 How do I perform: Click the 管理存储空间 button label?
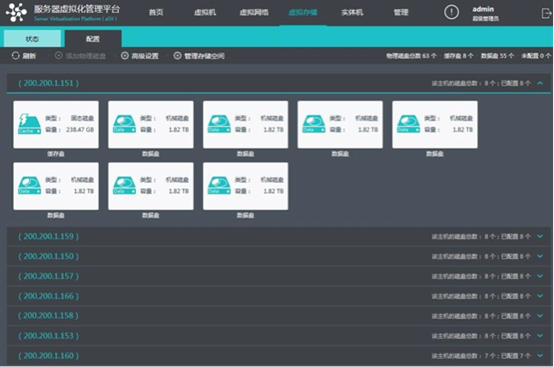tap(204, 56)
